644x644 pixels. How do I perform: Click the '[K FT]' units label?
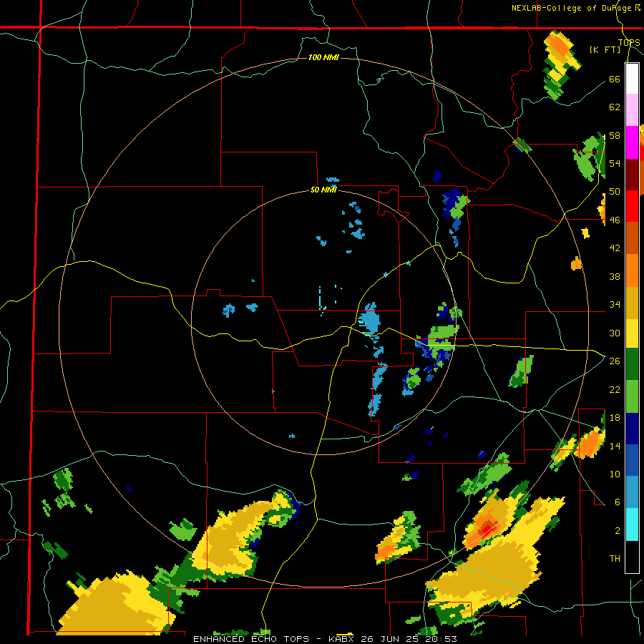[605, 49]
